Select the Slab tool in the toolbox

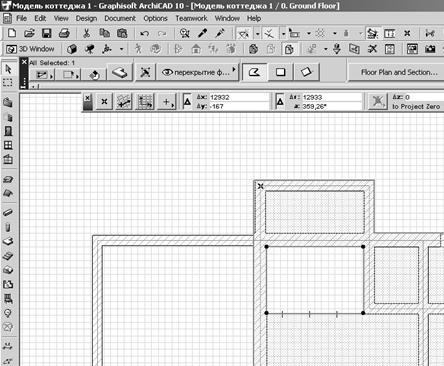point(8,241)
